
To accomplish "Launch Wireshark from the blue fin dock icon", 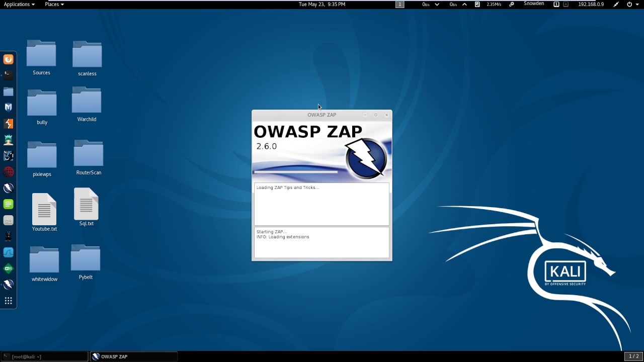I will 8,252.
